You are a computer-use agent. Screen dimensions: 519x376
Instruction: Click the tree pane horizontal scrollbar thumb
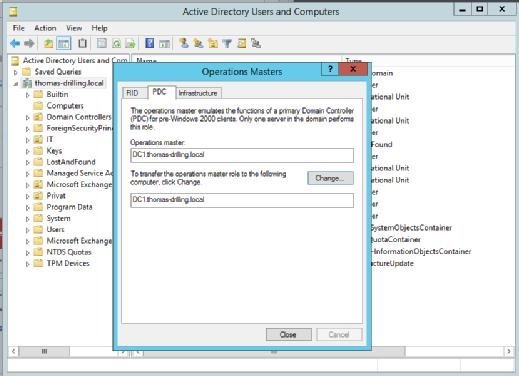(x=44, y=351)
